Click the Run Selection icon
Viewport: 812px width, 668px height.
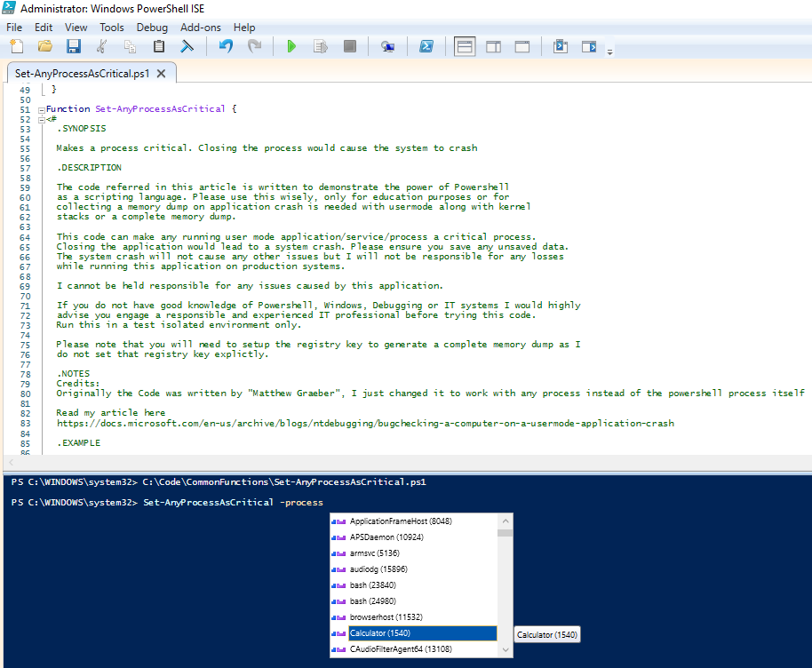[321, 47]
